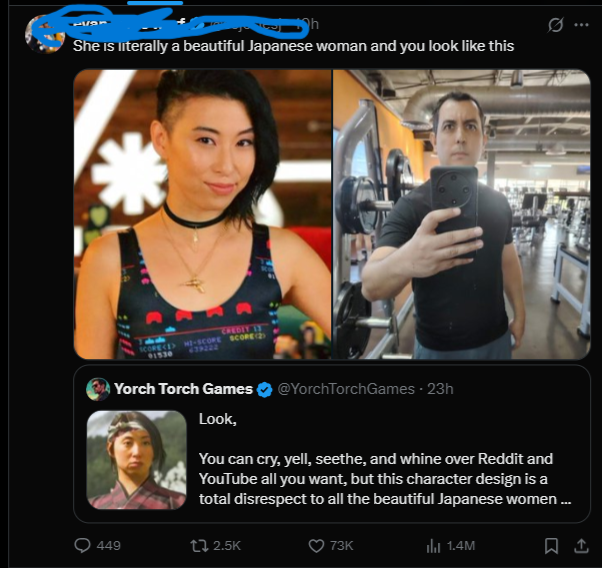This screenshot has width=602, height=568.
Task: Click the 2.5K reposts count
Action: [x=227, y=546]
